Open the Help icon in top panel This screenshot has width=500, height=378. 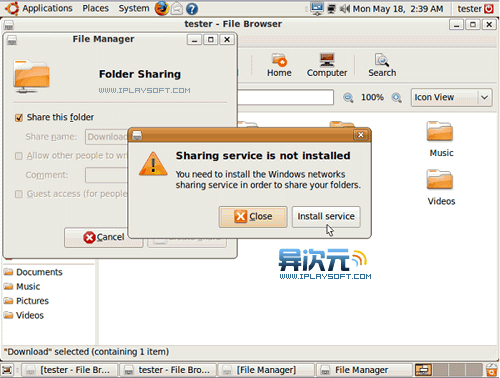tap(192, 9)
